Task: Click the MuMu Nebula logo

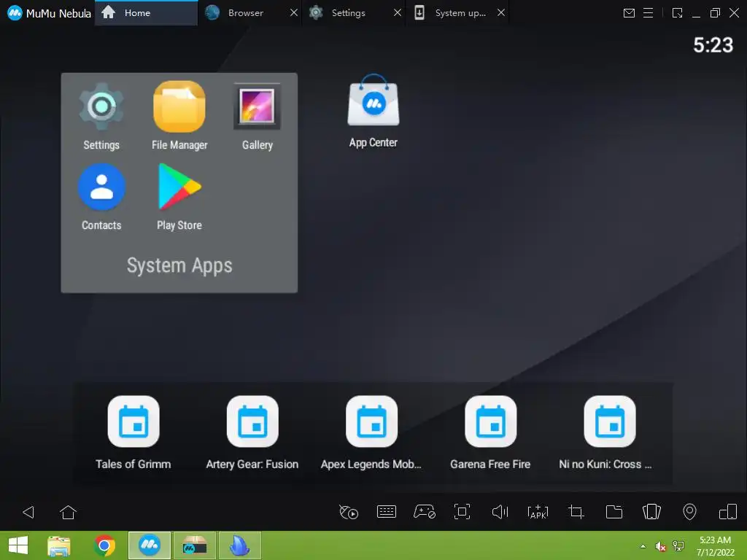Action: (15, 13)
